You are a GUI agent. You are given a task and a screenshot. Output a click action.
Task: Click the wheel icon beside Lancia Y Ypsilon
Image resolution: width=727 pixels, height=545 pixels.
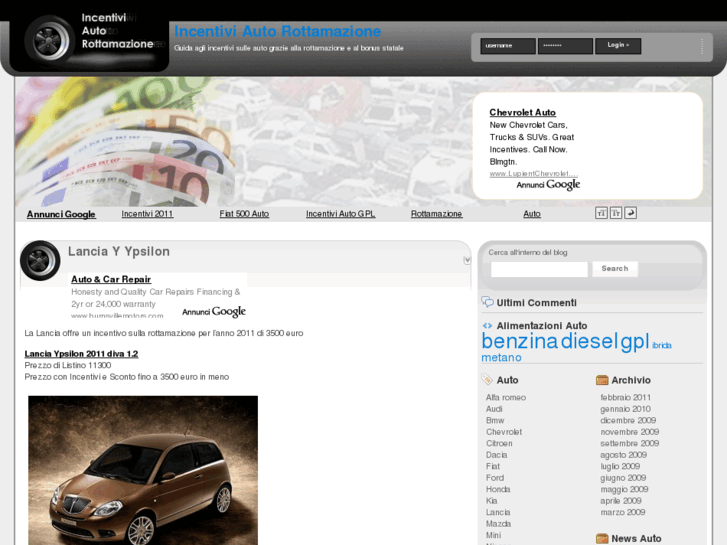click(40, 261)
